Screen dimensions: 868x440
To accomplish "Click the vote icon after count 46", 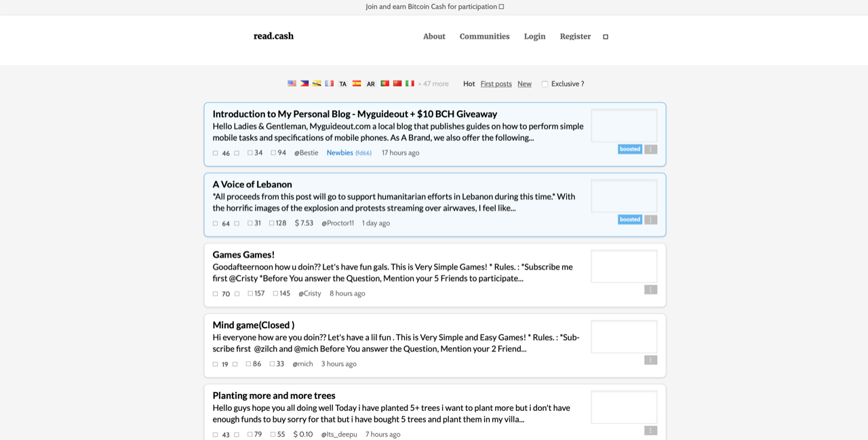I will pos(237,153).
